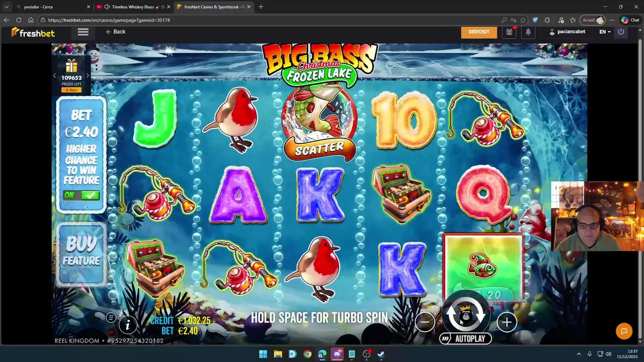
Task: Select the Freshbet Casino & Sportsbook tab
Action: coord(214,7)
